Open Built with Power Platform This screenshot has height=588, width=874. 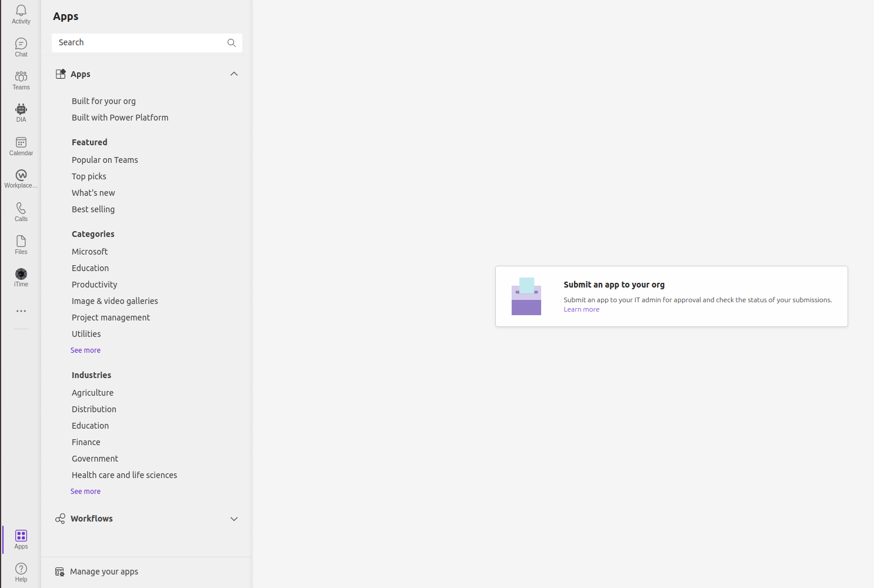point(120,118)
